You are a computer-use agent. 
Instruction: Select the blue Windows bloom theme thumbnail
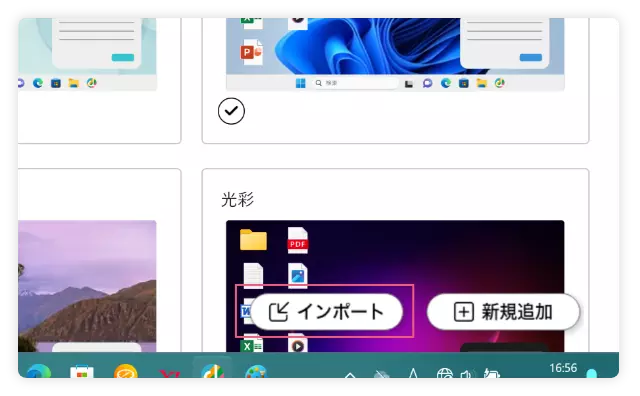pyautogui.click(x=395, y=54)
